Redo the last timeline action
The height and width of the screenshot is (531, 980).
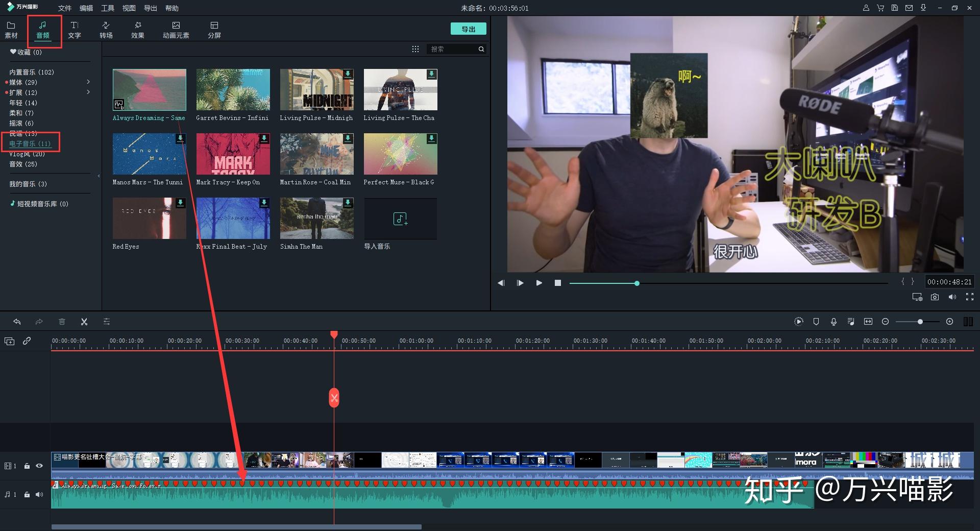[x=39, y=322]
